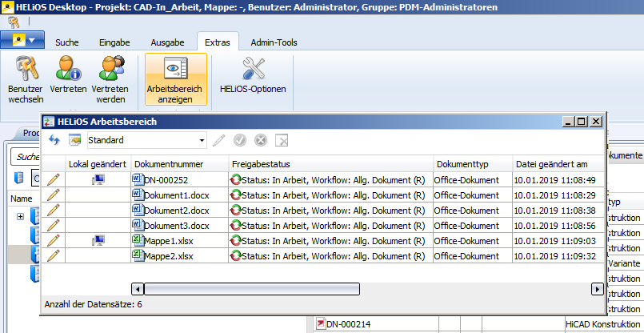Viewport: 644px width, 333px height.
Task: Click the Suche input field in main window
Action: tap(26, 157)
